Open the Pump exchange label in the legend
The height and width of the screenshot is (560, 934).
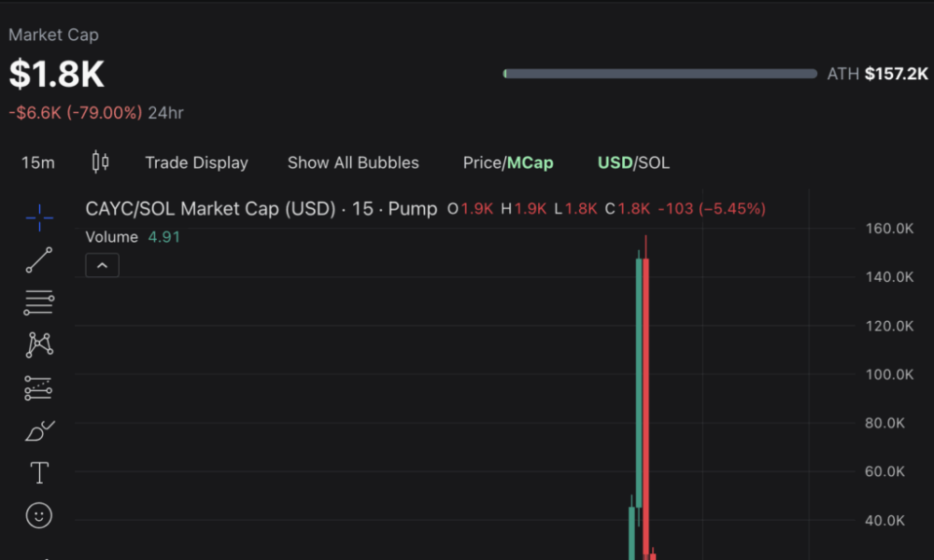coord(415,208)
